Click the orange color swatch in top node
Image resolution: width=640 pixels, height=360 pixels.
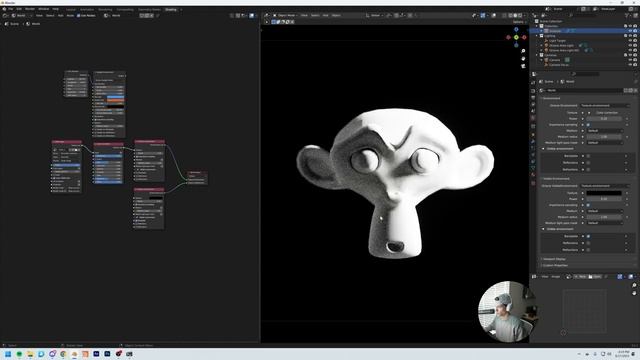116,100
